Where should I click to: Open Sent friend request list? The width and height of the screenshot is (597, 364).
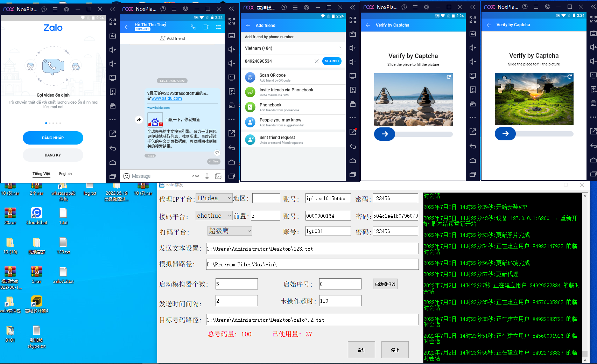(x=293, y=140)
